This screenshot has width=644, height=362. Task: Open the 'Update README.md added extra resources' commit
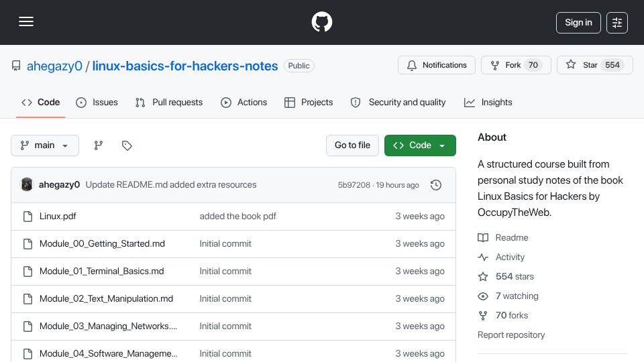pos(171,185)
